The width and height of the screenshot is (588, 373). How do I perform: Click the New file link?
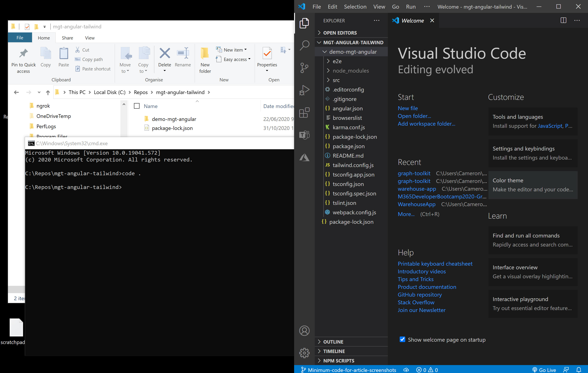(408, 108)
